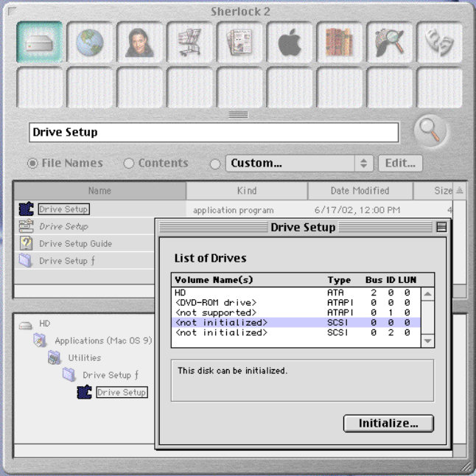Click Drive Setup application icon in results
476x476 pixels.
[x=26, y=209]
